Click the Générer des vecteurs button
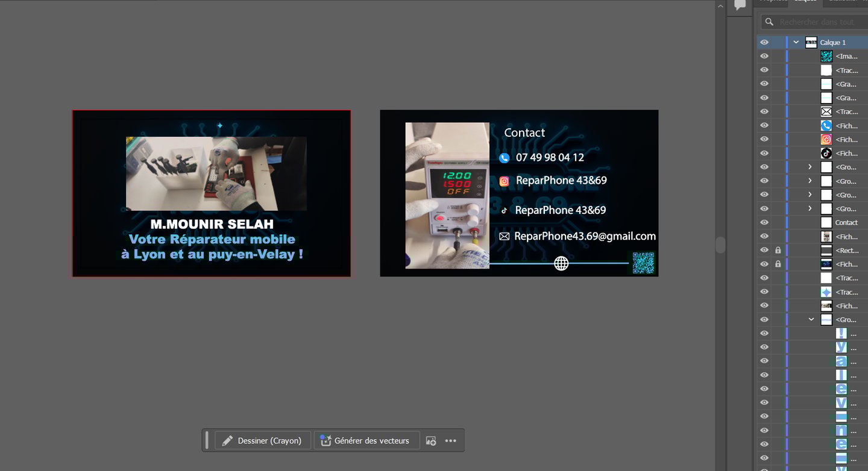 click(365, 440)
